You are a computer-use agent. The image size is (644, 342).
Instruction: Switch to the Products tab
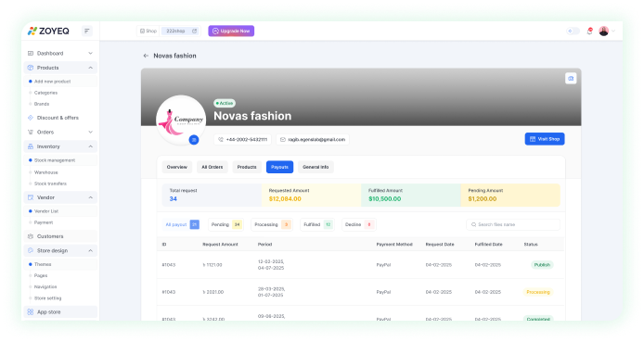coord(247,167)
